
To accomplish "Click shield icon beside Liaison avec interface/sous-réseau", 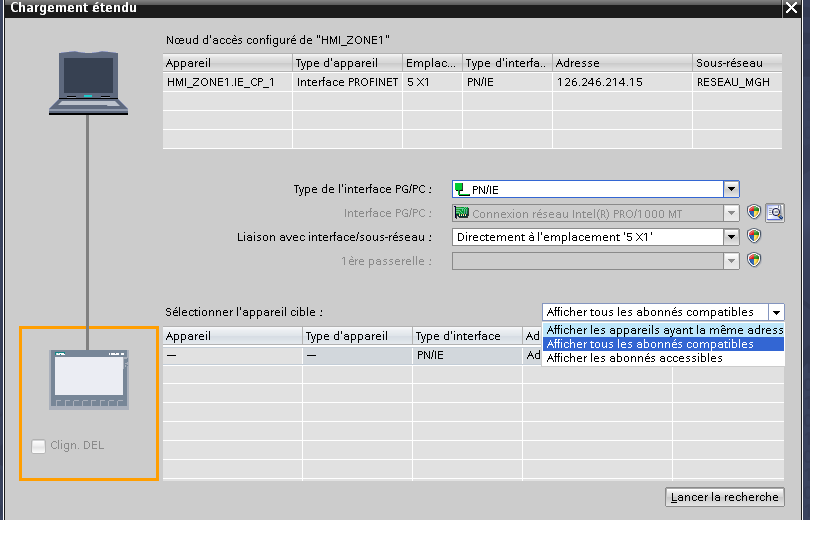I will tap(755, 237).
